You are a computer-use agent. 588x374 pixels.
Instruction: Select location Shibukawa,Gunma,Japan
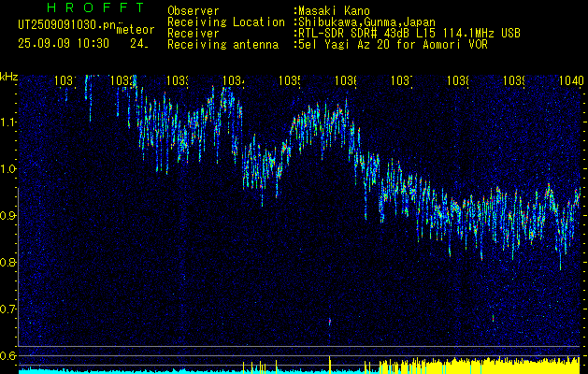(x=366, y=22)
